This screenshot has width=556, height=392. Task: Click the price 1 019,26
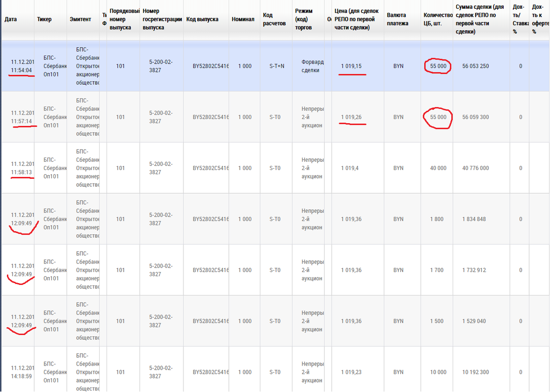(x=351, y=117)
